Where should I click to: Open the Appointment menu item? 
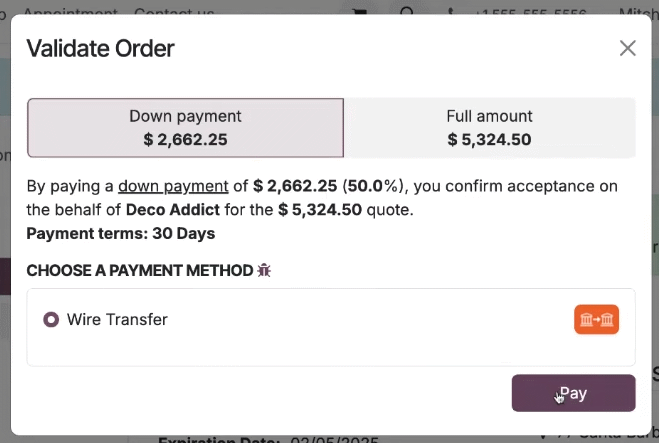(x=71, y=11)
